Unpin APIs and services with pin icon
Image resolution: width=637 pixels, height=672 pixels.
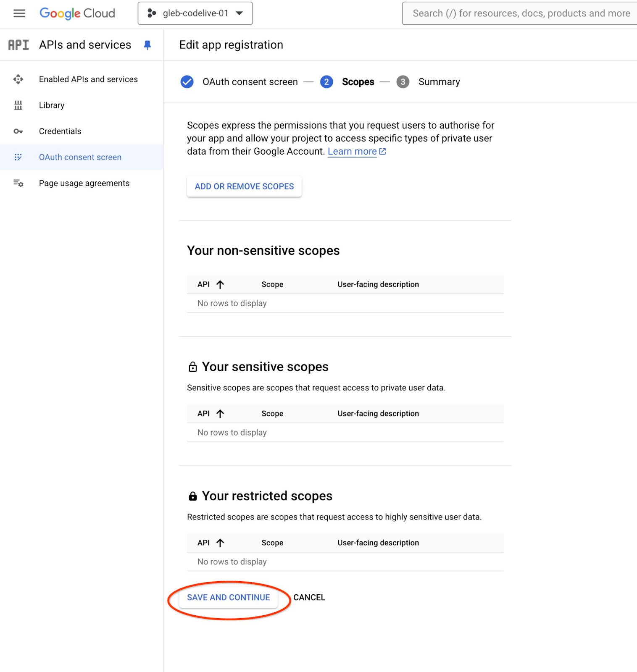point(147,45)
